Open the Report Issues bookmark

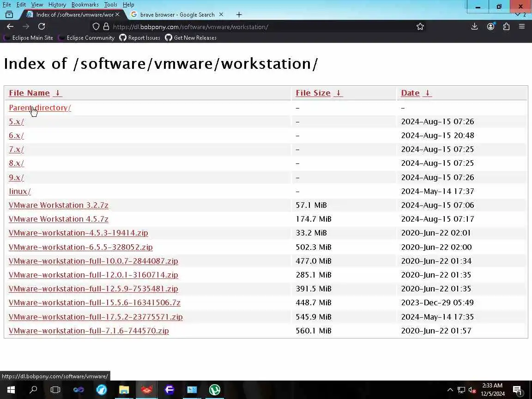point(140,38)
